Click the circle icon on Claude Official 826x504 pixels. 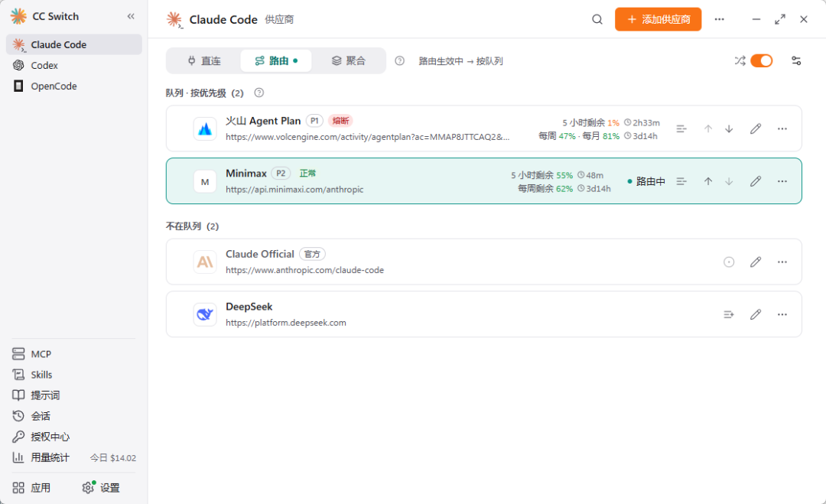(x=729, y=262)
